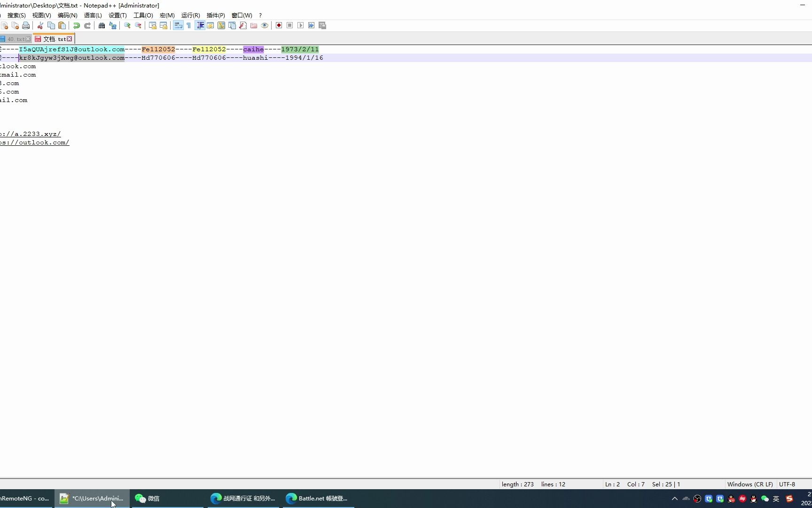Screen dimensions: 812x508
Task: Open Find with the binoculars icon
Action: [101, 25]
